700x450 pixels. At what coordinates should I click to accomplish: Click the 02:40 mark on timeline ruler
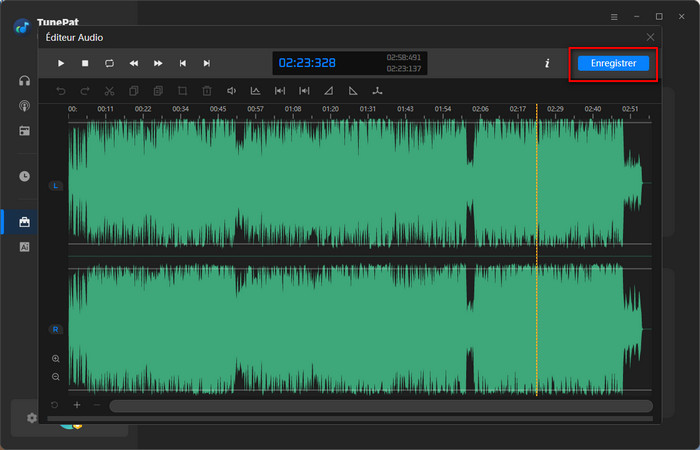(593, 109)
